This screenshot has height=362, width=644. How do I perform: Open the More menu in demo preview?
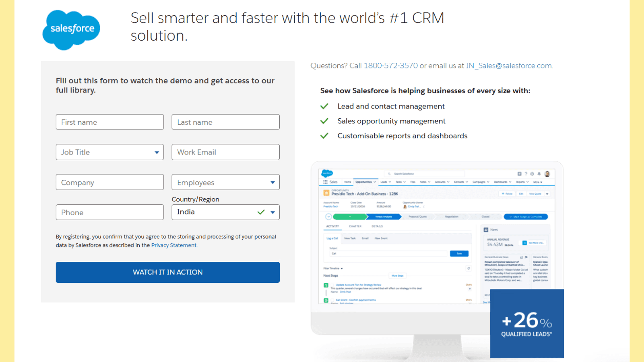(538, 182)
